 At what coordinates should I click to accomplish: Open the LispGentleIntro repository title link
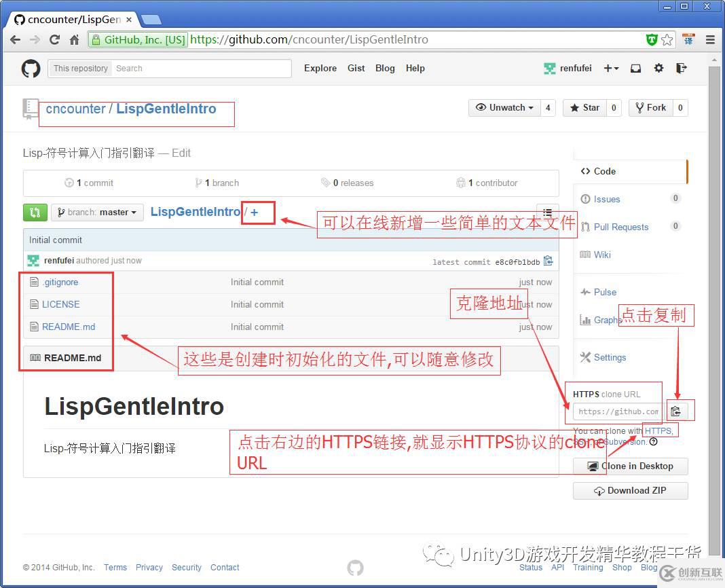(166, 109)
